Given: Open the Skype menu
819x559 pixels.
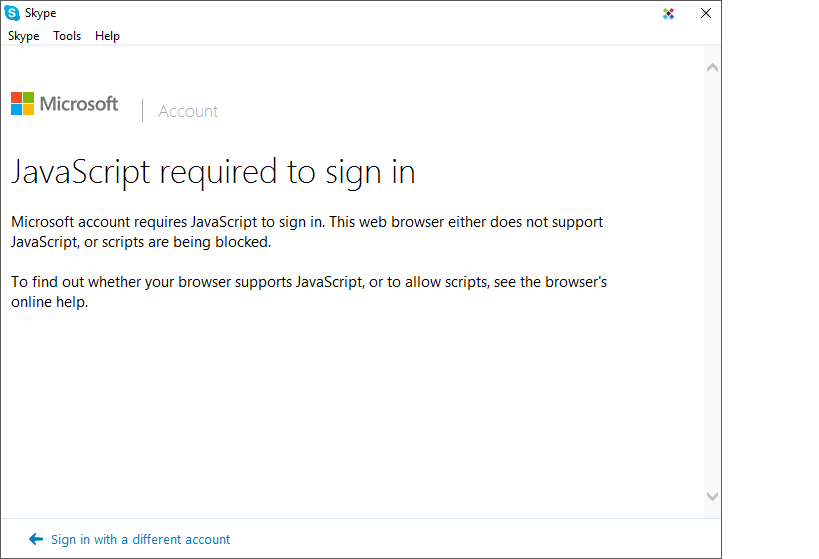Looking at the screenshot, I should [24, 36].
